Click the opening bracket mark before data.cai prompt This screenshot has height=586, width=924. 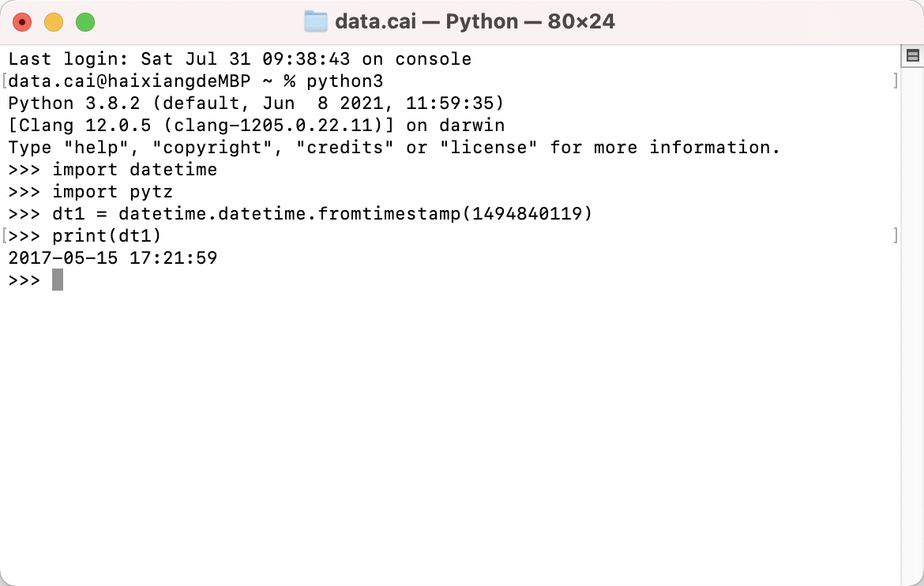click(4, 81)
